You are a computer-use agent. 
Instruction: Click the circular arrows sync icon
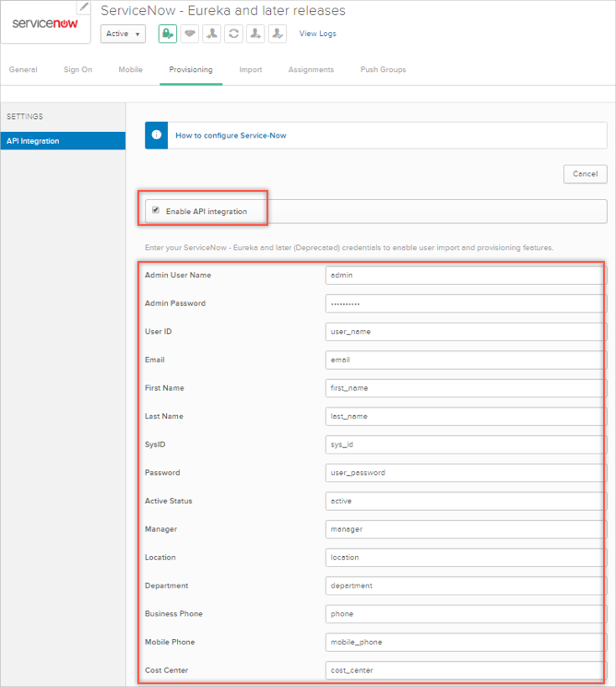point(234,33)
